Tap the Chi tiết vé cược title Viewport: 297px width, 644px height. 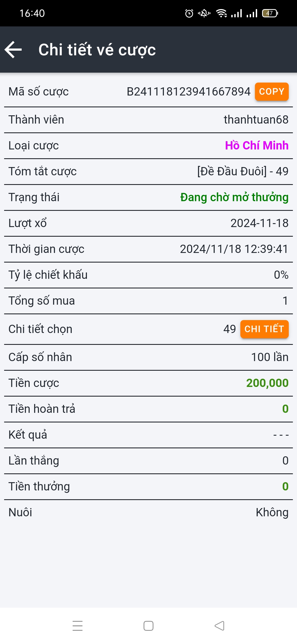tap(97, 50)
